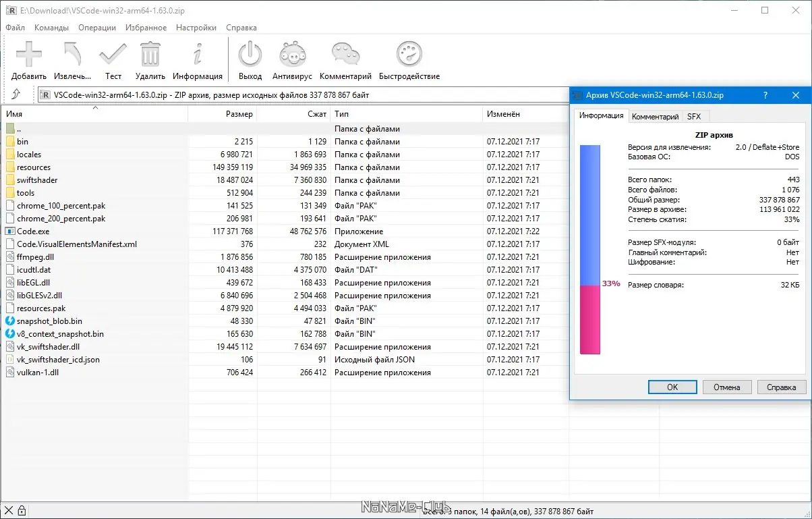Click the 117 371 768 size value
This screenshot has height=519, width=812.
click(x=231, y=231)
